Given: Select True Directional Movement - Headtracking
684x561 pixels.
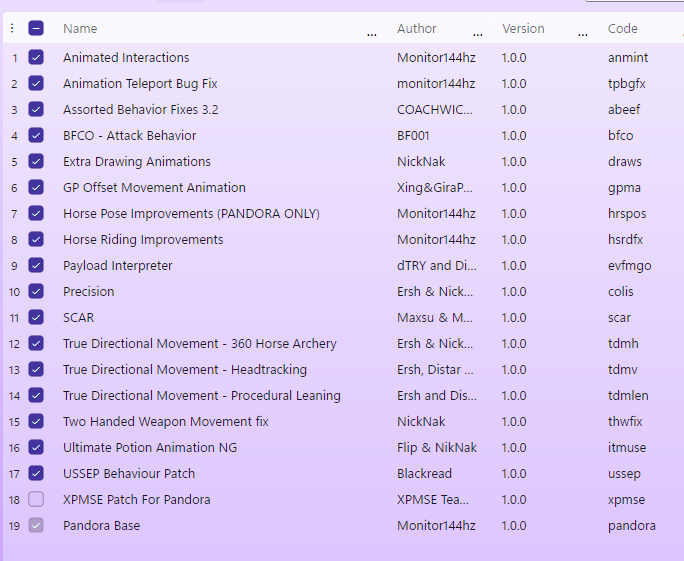Looking at the screenshot, I should (185, 369).
